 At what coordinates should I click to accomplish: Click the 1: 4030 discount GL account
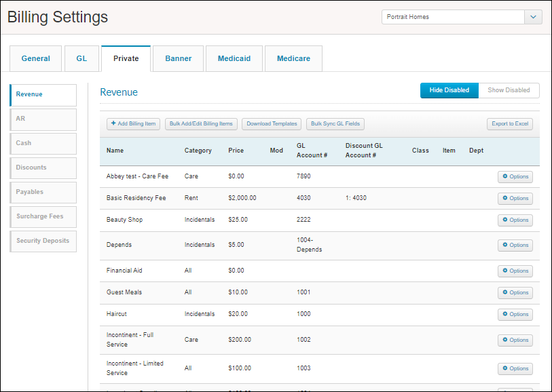click(x=356, y=198)
